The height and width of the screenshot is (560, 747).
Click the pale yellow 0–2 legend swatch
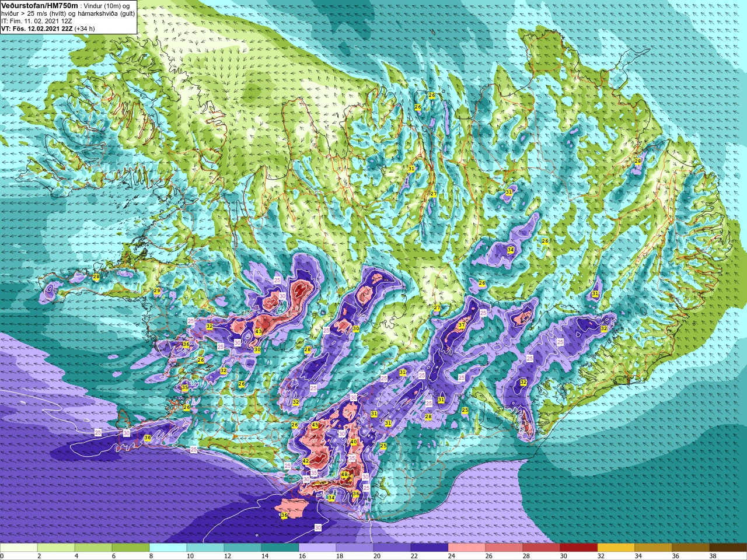pos(19,548)
